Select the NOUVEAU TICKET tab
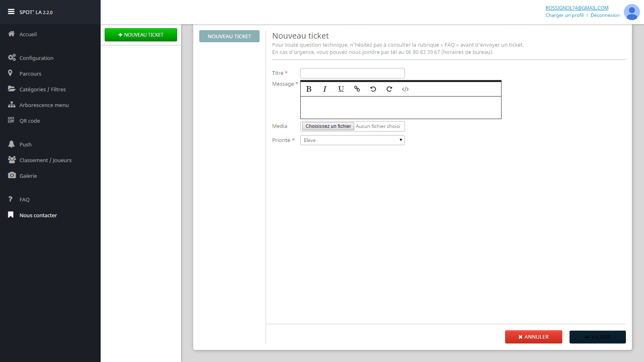Viewport: 644px width, 362px height. click(x=229, y=36)
